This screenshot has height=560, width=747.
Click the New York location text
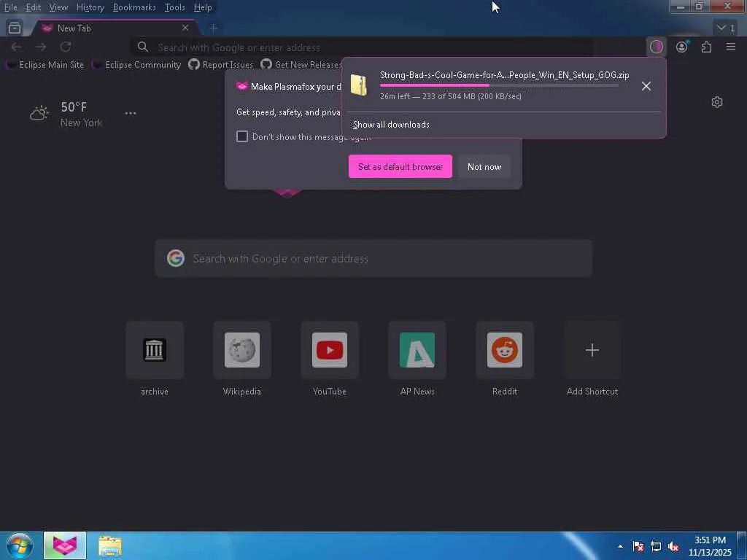click(x=81, y=122)
